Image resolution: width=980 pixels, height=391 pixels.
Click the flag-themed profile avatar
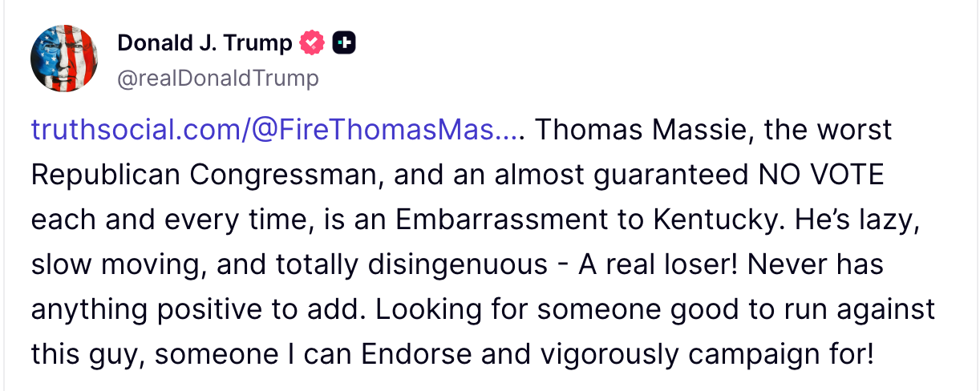click(64, 58)
